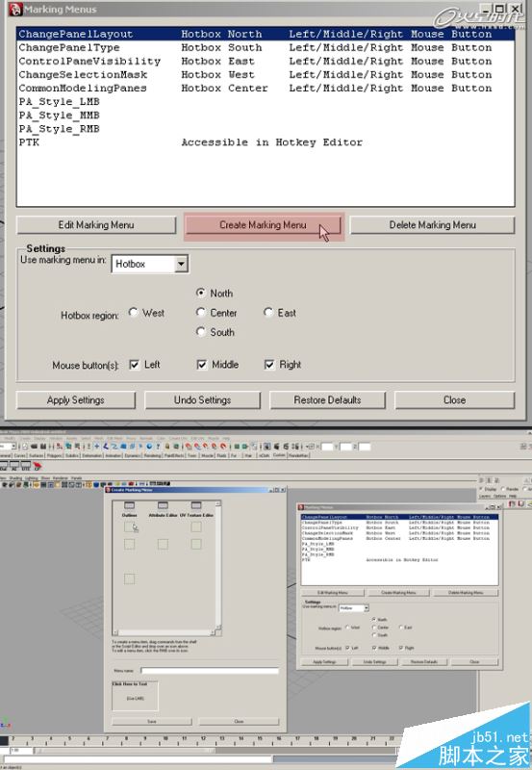This screenshot has width=532, height=770.
Task: Toggle Right mouse button checkbox in large dialog
Action: click(269, 365)
